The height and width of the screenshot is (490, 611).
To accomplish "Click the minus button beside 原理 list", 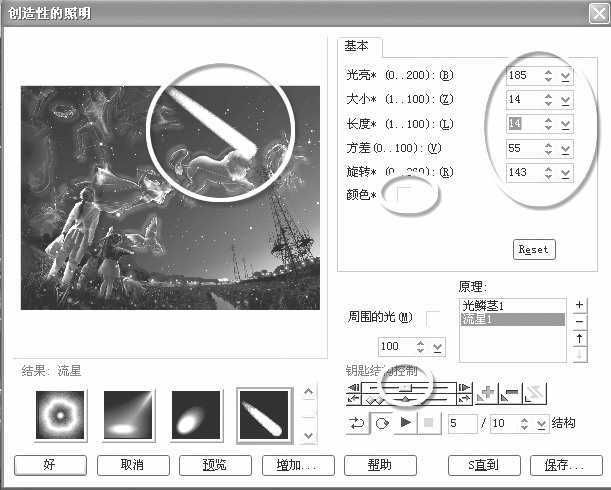I will 580,321.
